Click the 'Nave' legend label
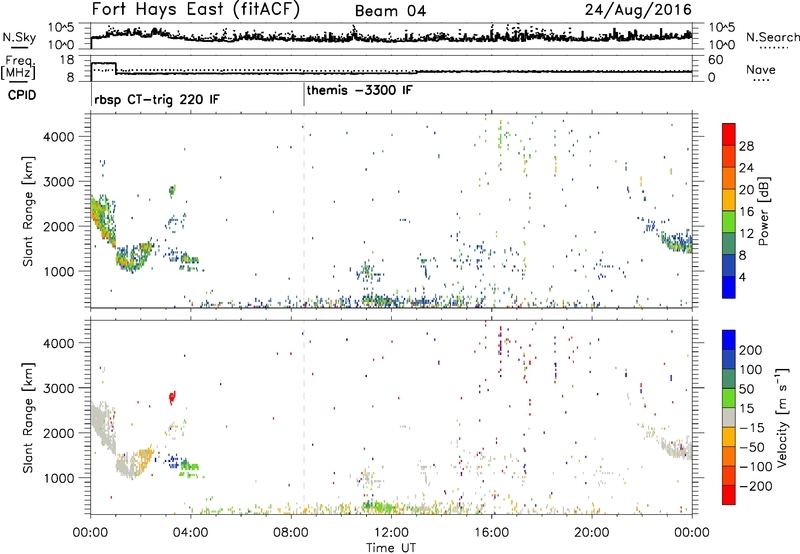 (761, 70)
